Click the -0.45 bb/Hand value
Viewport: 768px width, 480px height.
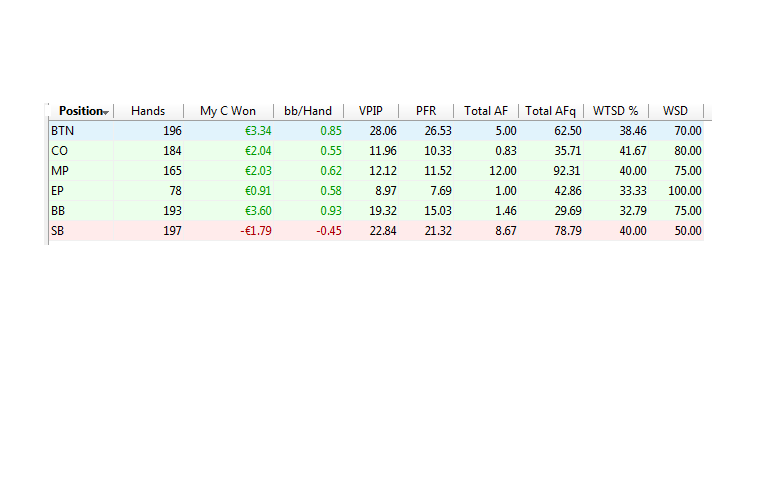click(x=329, y=231)
